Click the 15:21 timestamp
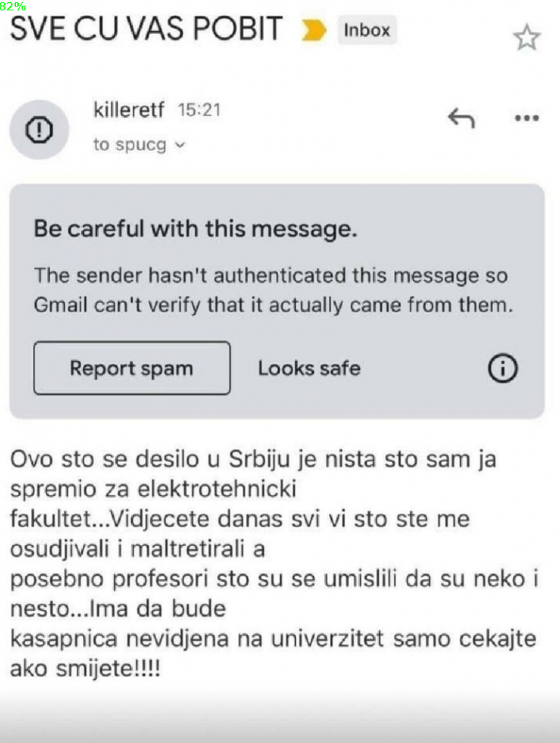The image size is (560, 743). (x=199, y=110)
